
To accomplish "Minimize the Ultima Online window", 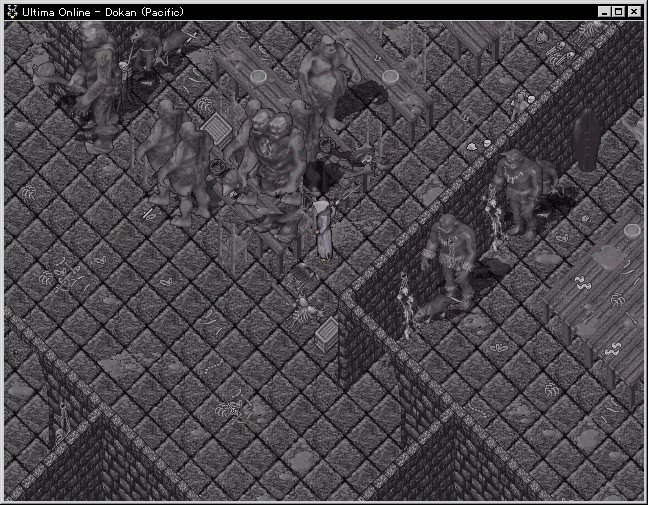I will click(x=604, y=12).
